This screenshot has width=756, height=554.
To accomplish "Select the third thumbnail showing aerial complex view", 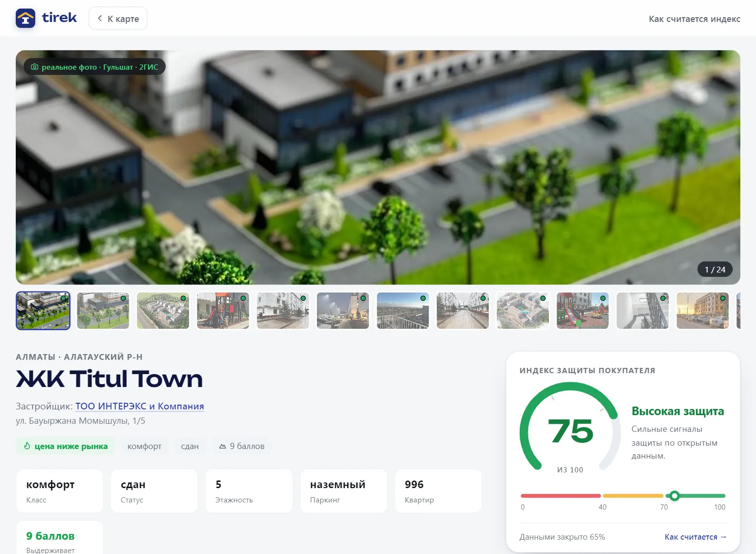I will click(163, 311).
